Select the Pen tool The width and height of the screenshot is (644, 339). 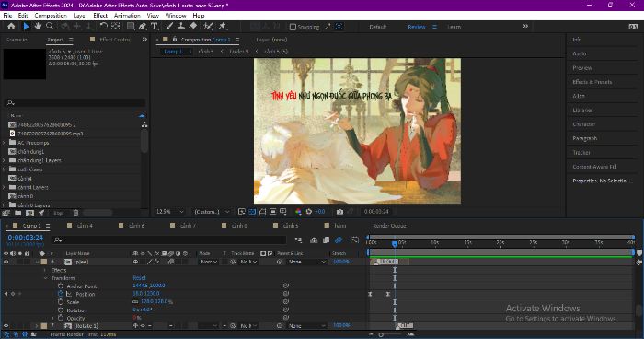(x=142, y=27)
